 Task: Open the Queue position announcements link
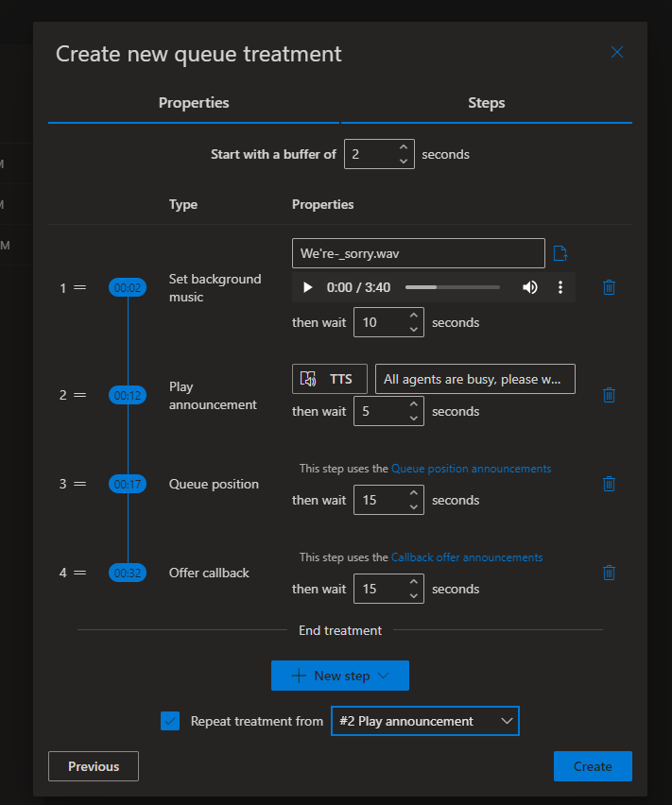[x=471, y=468]
